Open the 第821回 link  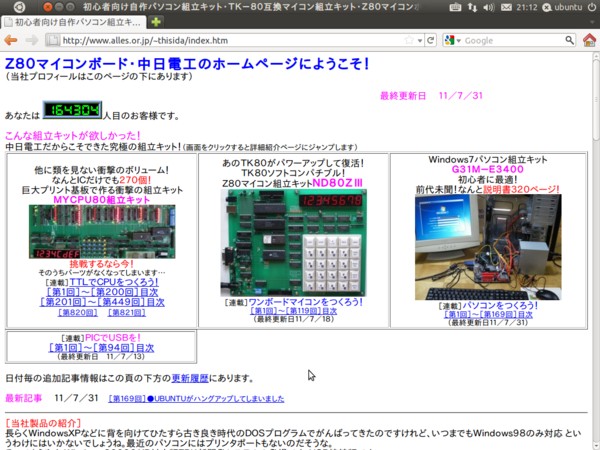[127, 313]
